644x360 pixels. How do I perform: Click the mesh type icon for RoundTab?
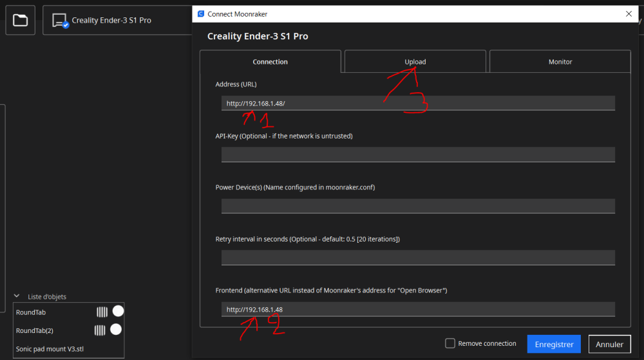(102, 312)
